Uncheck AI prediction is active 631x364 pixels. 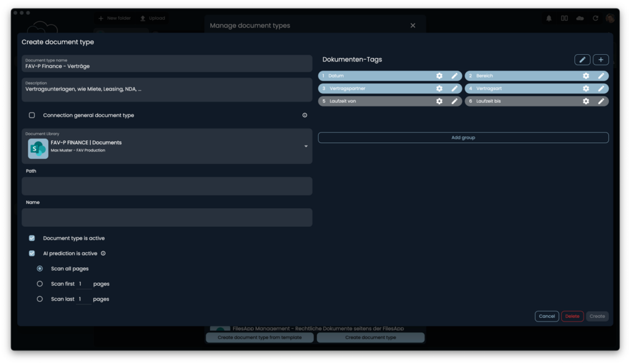coord(32,253)
